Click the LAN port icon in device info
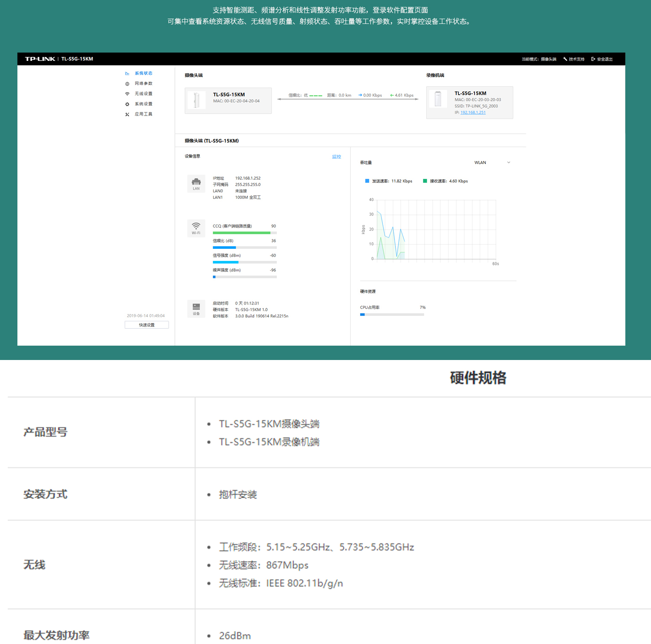The image size is (651, 644). tap(196, 184)
